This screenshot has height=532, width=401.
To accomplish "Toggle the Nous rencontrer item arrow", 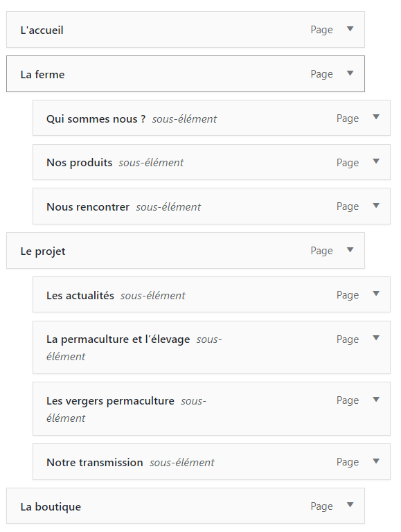I will coord(376,206).
